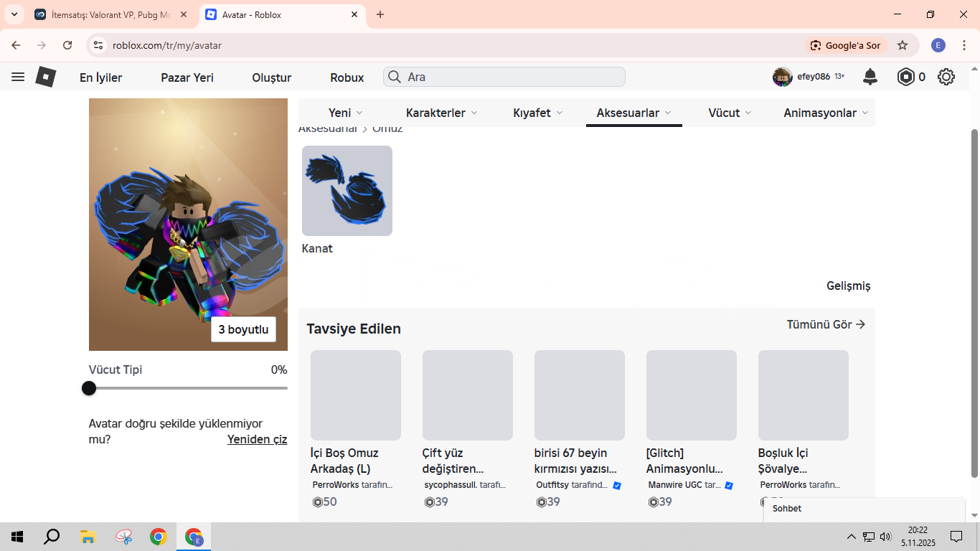The image size is (980, 551).
Task: Expand the Karakterler dropdown
Action: [442, 113]
